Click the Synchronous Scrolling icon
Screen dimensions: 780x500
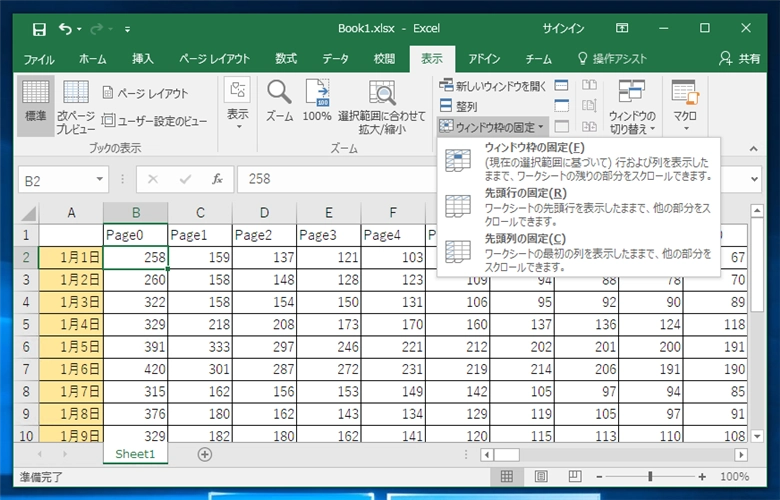(x=589, y=106)
